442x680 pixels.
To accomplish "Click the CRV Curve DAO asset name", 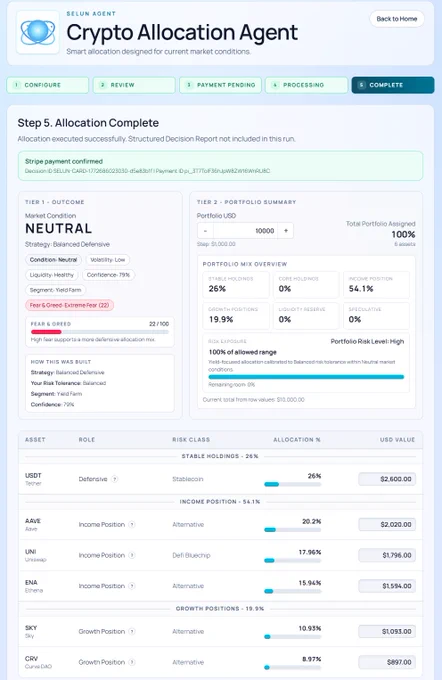I will coord(38,663).
